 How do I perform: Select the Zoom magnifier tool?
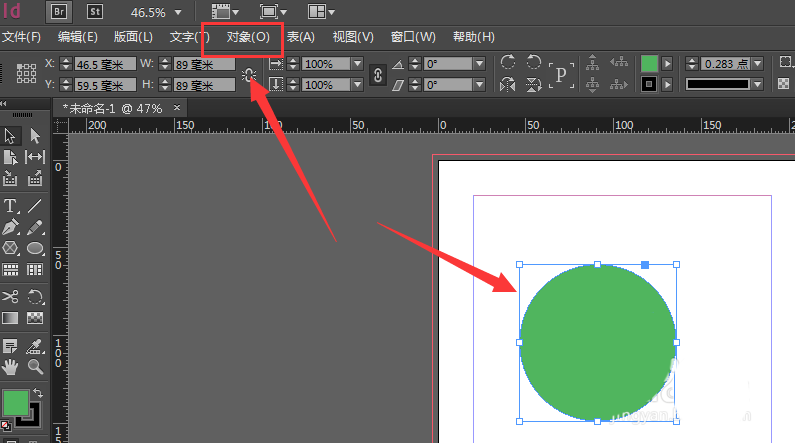coord(35,367)
